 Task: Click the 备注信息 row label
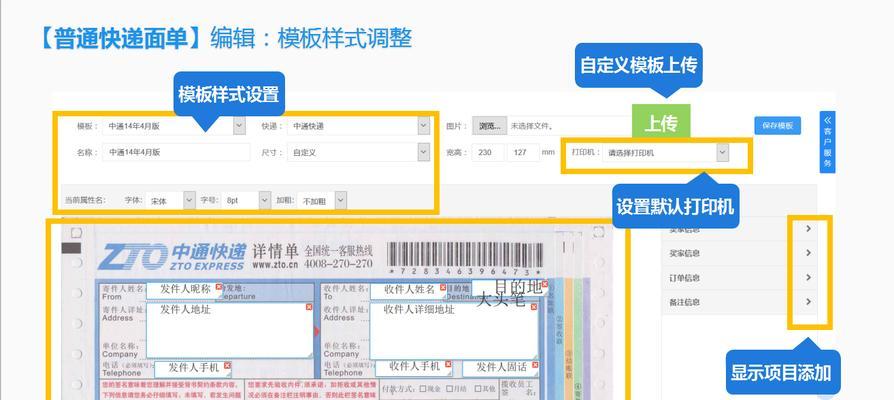point(684,302)
